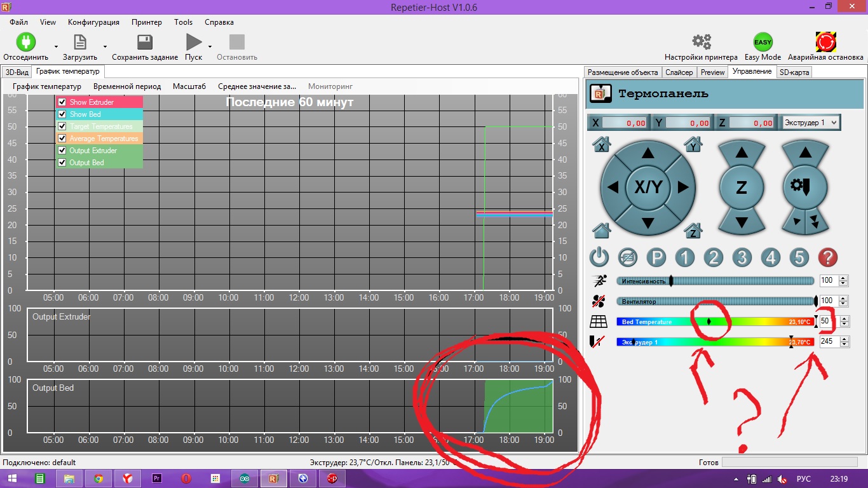Viewport: 868px width, 488px height.
Task: Open the Временной период dropdown menu
Action: pos(127,86)
